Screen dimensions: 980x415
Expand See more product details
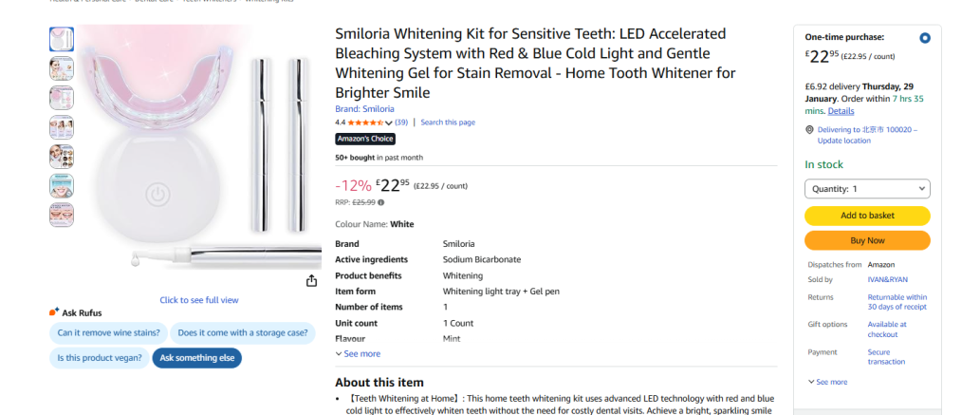pyautogui.click(x=358, y=353)
